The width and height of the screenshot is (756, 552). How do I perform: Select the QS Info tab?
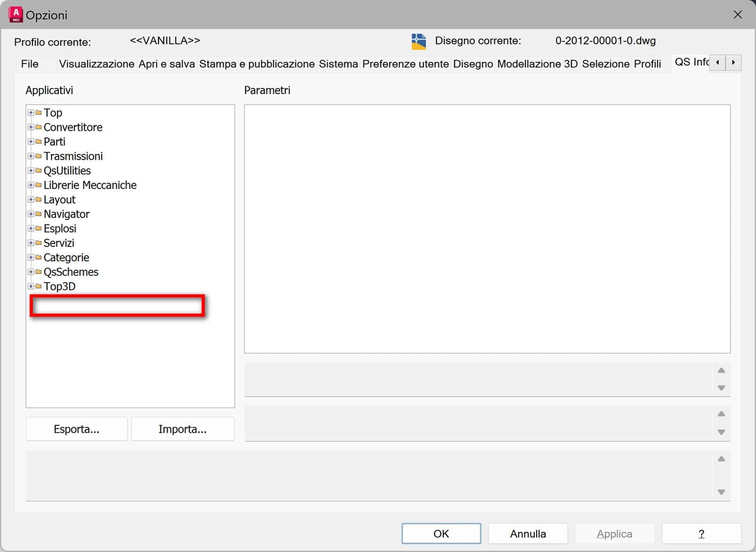click(691, 62)
